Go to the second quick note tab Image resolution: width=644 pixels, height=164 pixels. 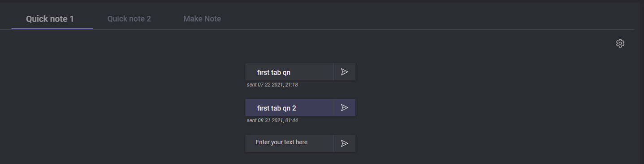(129, 19)
